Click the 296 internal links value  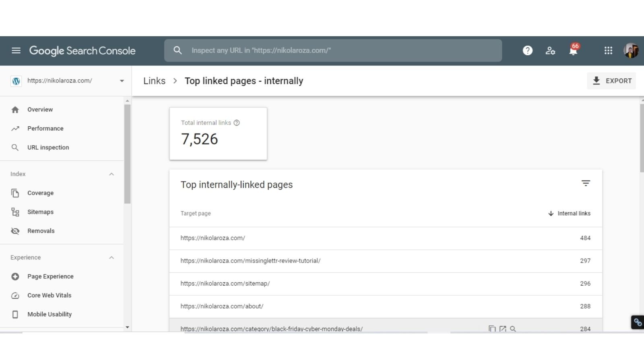click(x=585, y=284)
